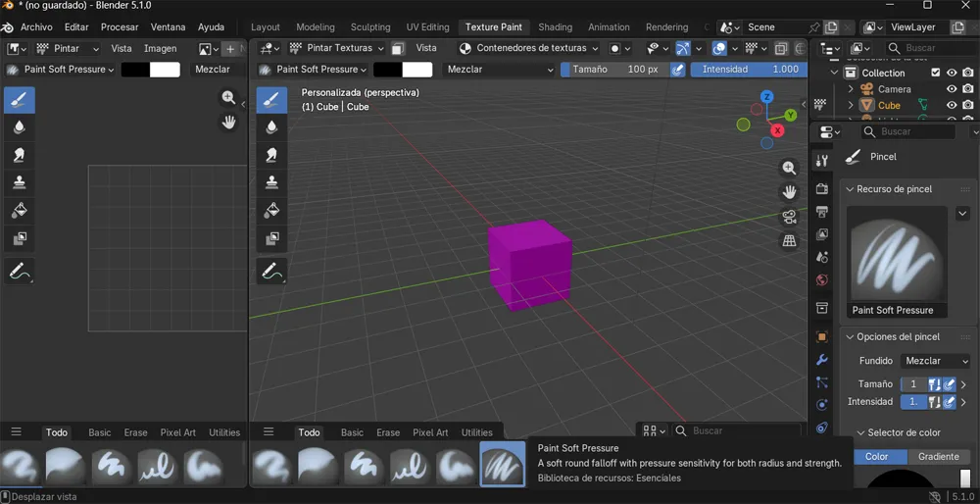
Task: Open the View Layer properties tab
Action: 822,234
